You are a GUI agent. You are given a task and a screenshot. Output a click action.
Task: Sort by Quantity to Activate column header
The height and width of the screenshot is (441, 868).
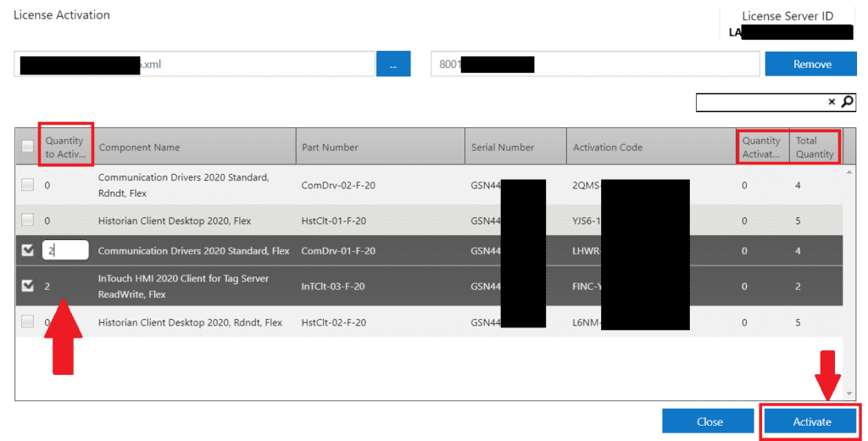(66, 147)
